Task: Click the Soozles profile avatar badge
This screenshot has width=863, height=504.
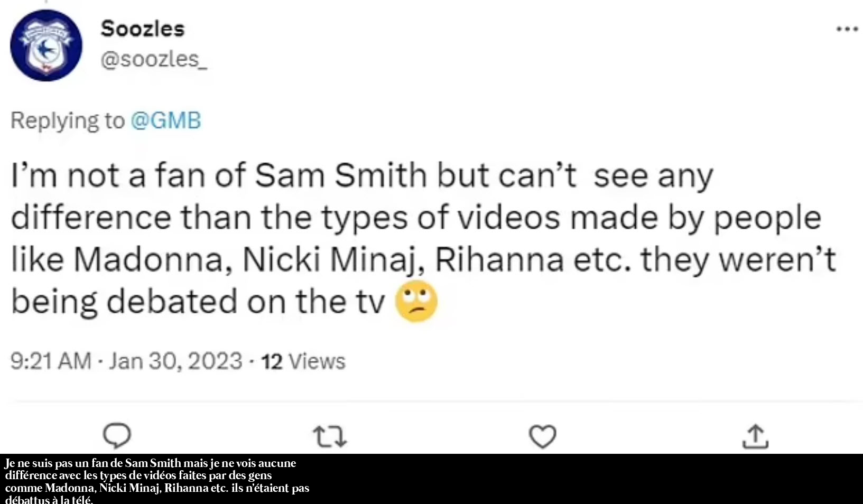Action: pos(47,46)
